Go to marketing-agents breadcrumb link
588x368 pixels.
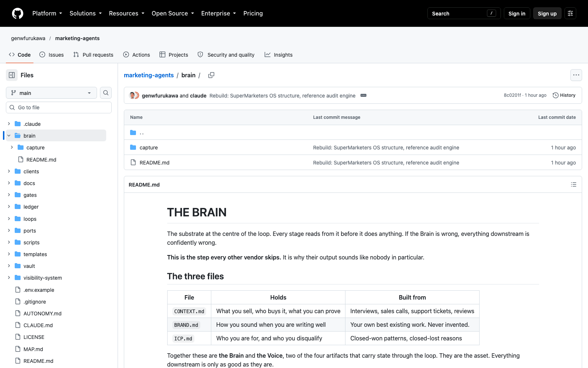click(149, 75)
